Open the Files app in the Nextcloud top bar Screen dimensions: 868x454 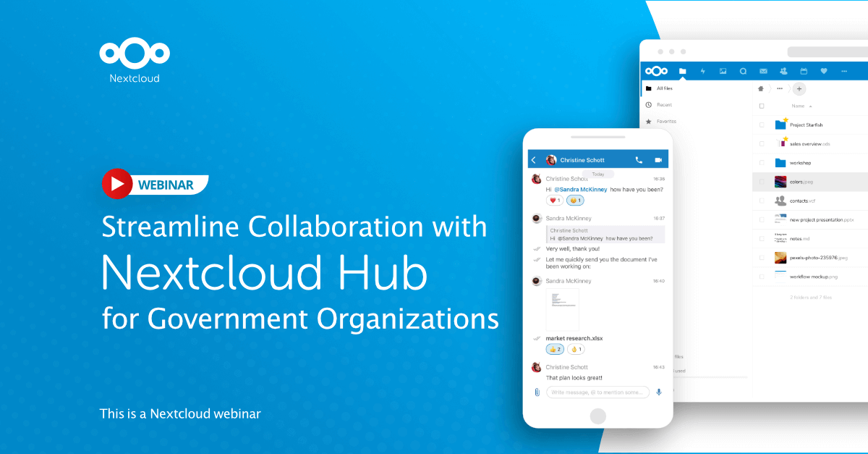pyautogui.click(x=682, y=71)
